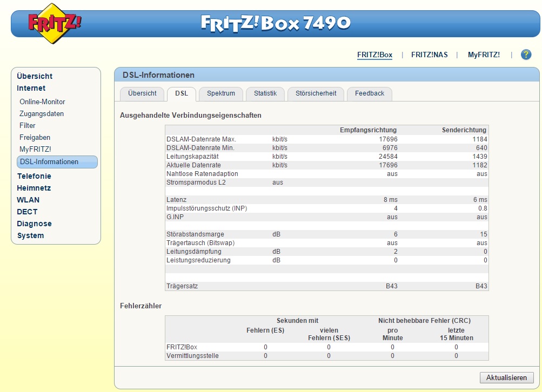This screenshot has height=392, width=542.
Task: Click the Leitungskapazität row label
Action: click(192, 157)
